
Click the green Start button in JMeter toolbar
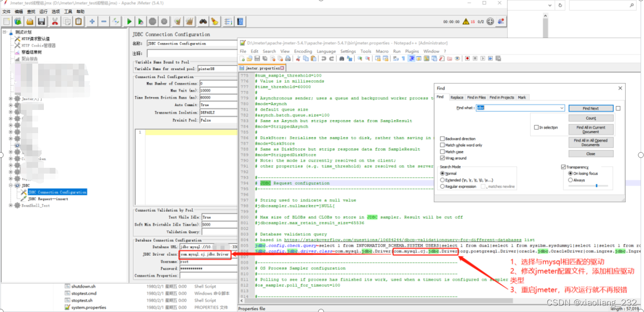click(x=129, y=21)
